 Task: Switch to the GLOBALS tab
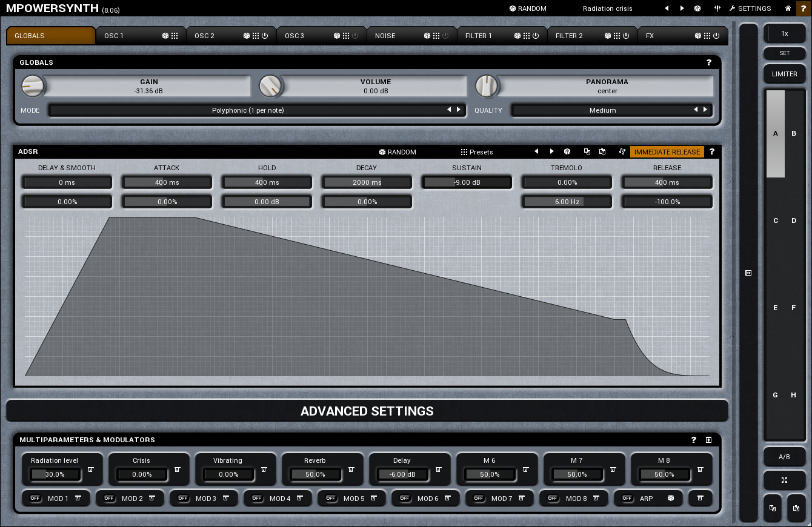point(51,36)
